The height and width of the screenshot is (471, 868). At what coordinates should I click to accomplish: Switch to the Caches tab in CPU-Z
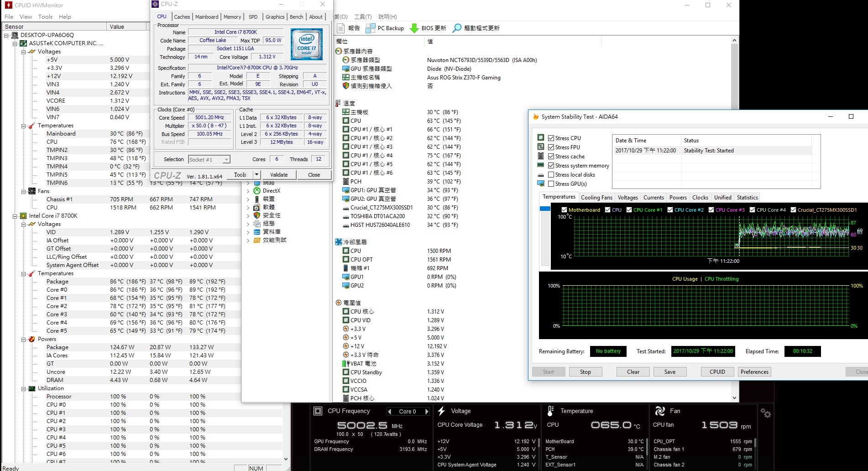tap(182, 17)
